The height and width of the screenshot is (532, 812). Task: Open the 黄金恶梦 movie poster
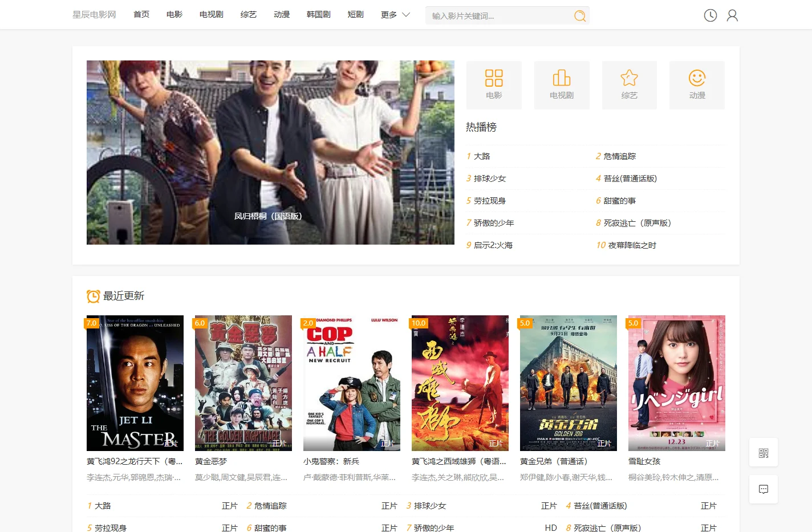click(243, 383)
